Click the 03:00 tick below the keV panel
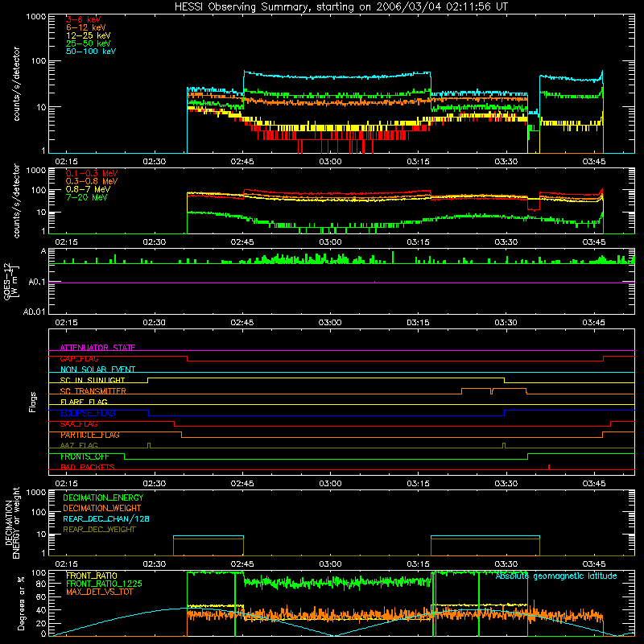This screenshot has height=644, width=644. click(x=330, y=162)
